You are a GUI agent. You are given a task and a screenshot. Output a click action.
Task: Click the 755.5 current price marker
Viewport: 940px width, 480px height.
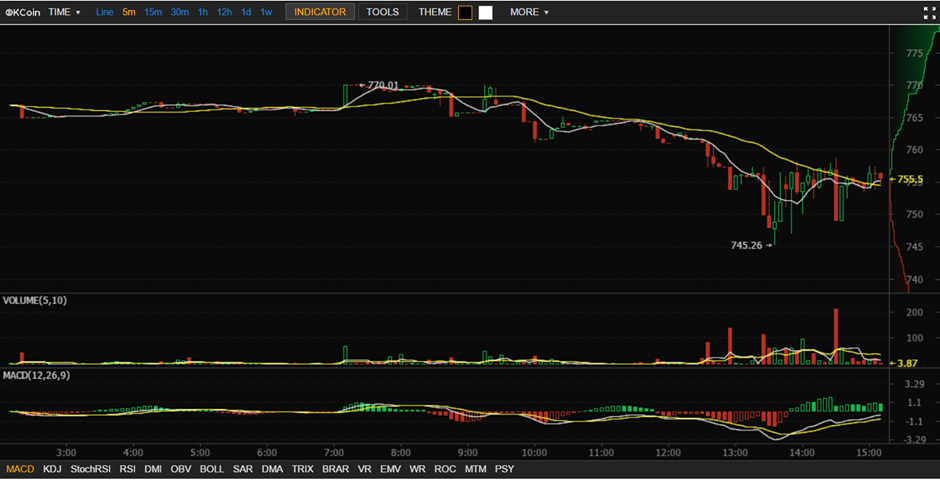[909, 180]
